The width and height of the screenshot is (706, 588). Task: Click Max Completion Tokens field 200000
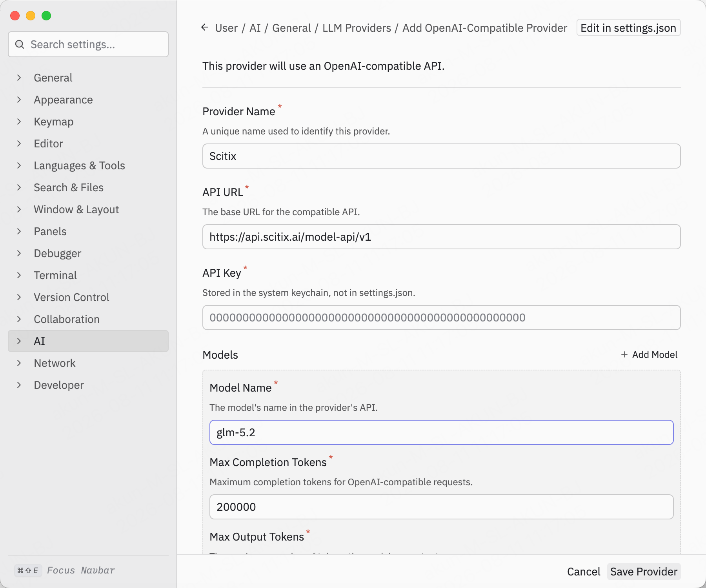pos(441,507)
